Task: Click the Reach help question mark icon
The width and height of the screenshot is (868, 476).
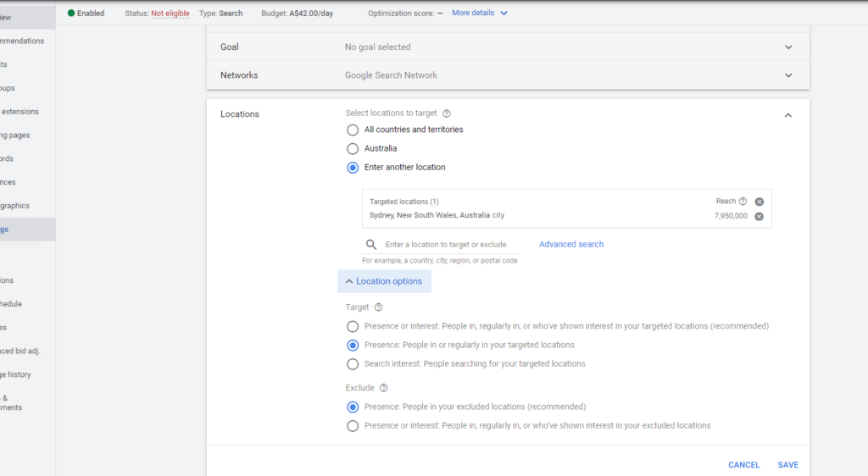Action: tap(743, 202)
